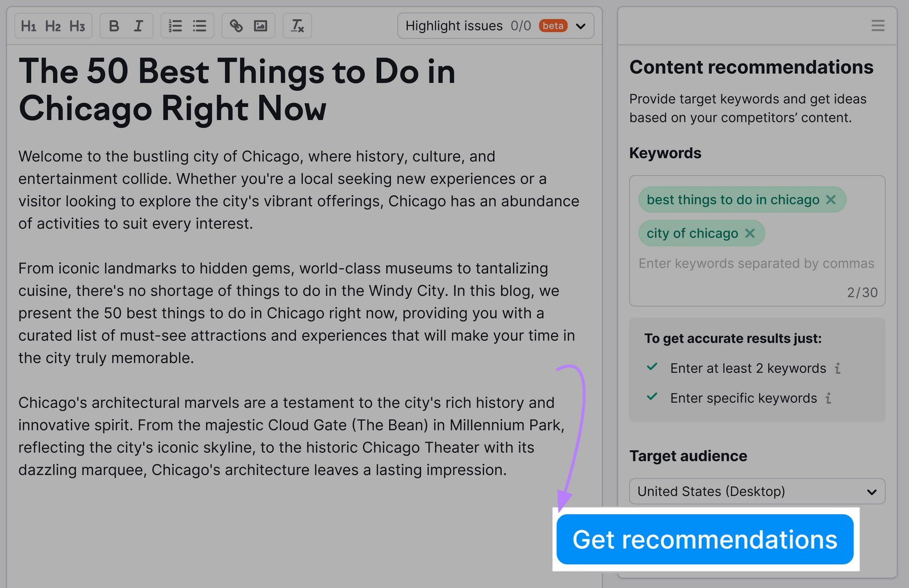909x588 pixels.
Task: View info about entering at least 2 keywords
Action: [837, 368]
